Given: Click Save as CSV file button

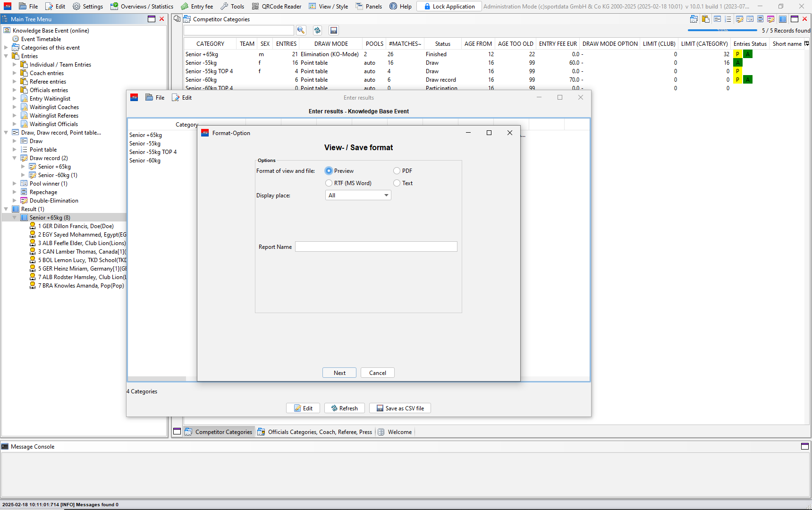Looking at the screenshot, I should point(400,408).
